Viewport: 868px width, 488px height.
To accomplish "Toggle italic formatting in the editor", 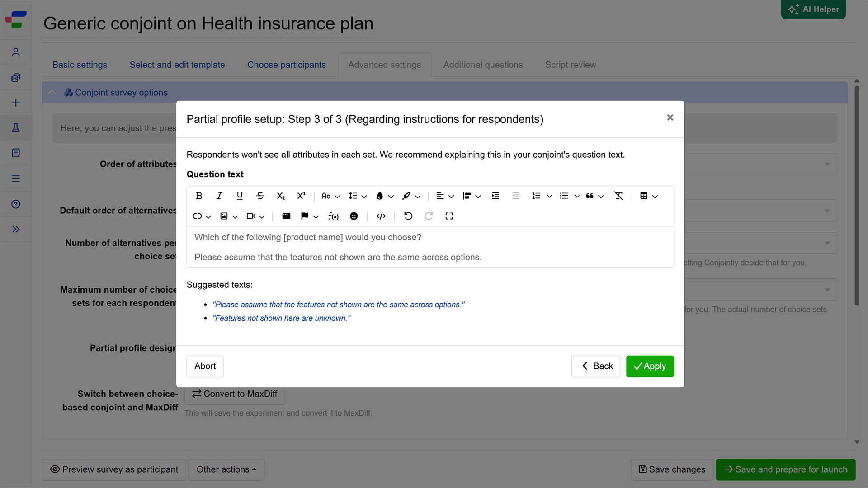I will tap(219, 196).
